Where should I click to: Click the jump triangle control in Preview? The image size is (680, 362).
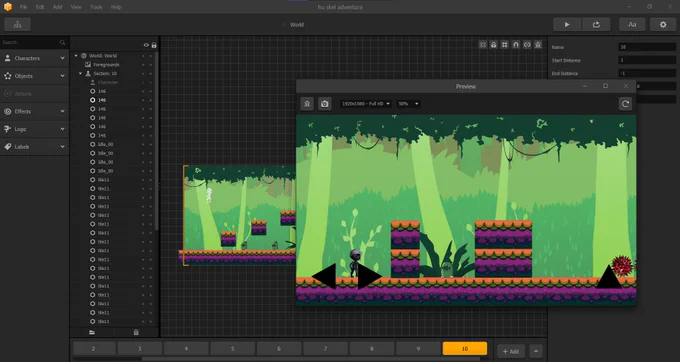pos(608,276)
